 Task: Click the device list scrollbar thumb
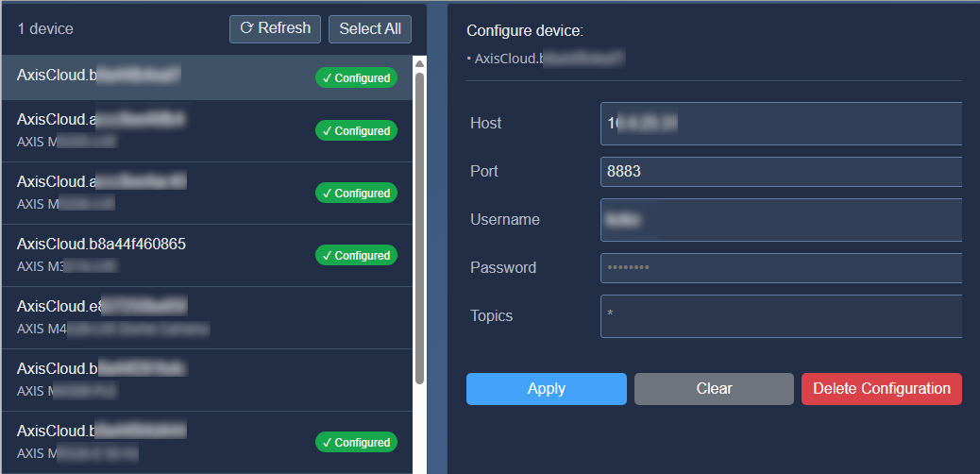tap(419, 229)
